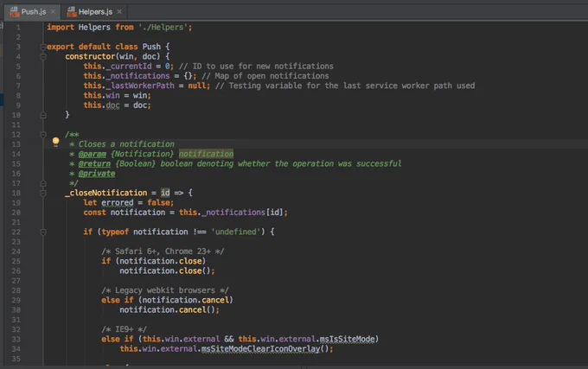This screenshot has height=369, width=588.
Task: Click the './Helpers' import path string
Action: click(x=163, y=28)
